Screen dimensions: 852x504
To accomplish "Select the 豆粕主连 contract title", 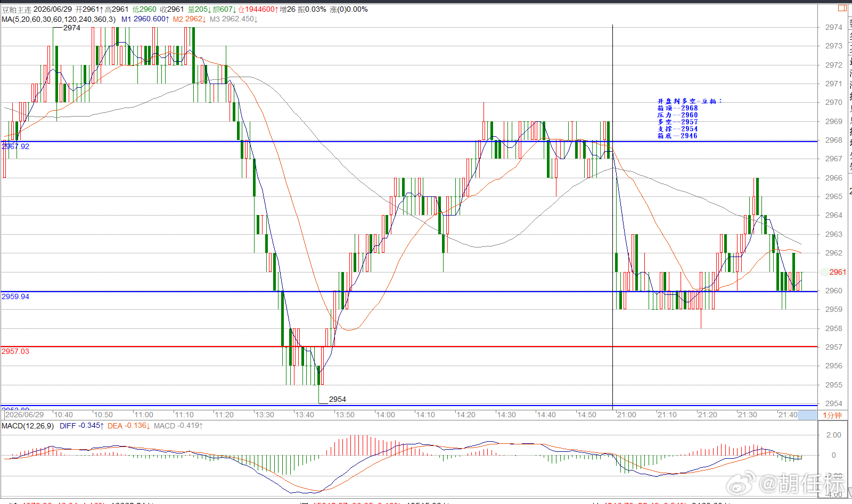I will 17,10.
